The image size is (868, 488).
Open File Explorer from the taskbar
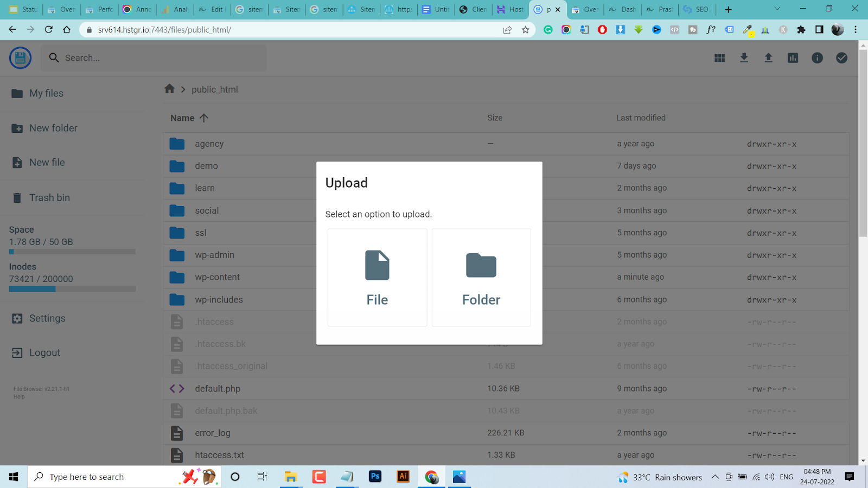pyautogui.click(x=291, y=477)
